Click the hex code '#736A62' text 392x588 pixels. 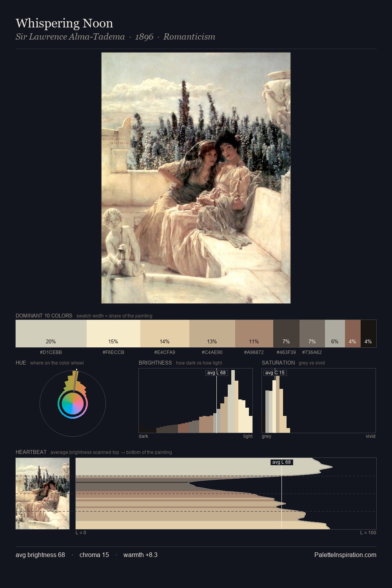tap(312, 352)
